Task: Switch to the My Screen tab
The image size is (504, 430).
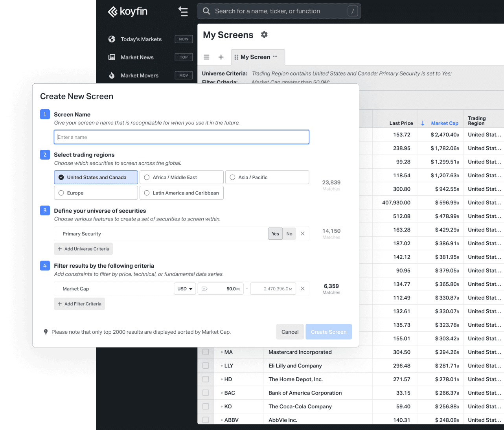Action: pos(255,57)
